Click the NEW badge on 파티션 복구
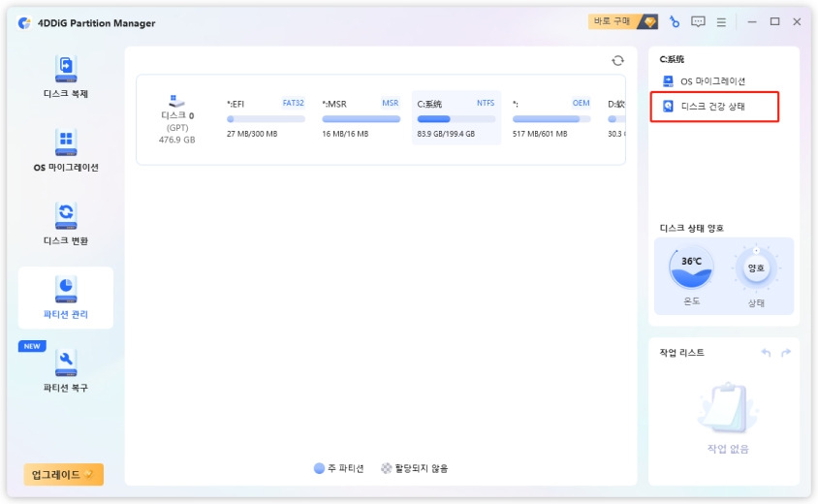This screenshot has width=818, height=504. [32, 346]
